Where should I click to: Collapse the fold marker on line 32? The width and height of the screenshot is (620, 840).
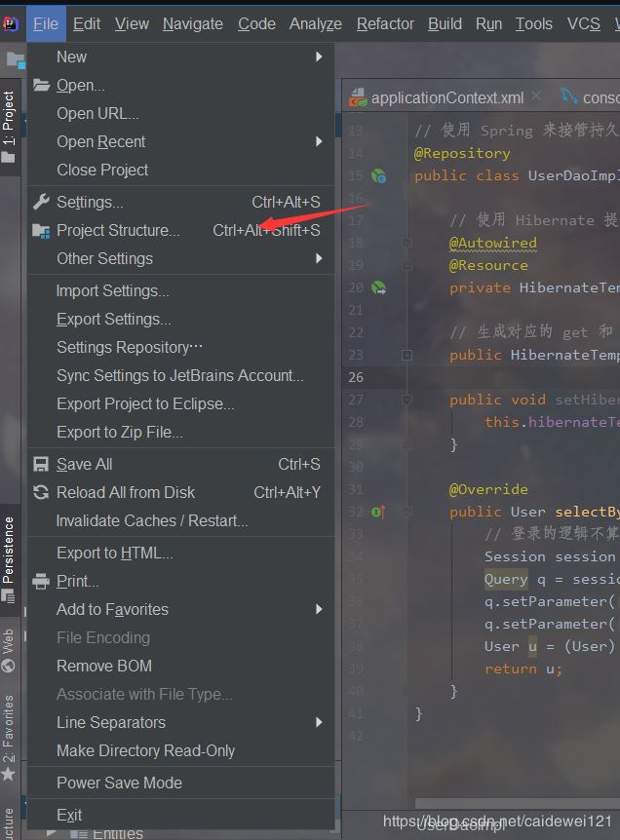[407, 512]
